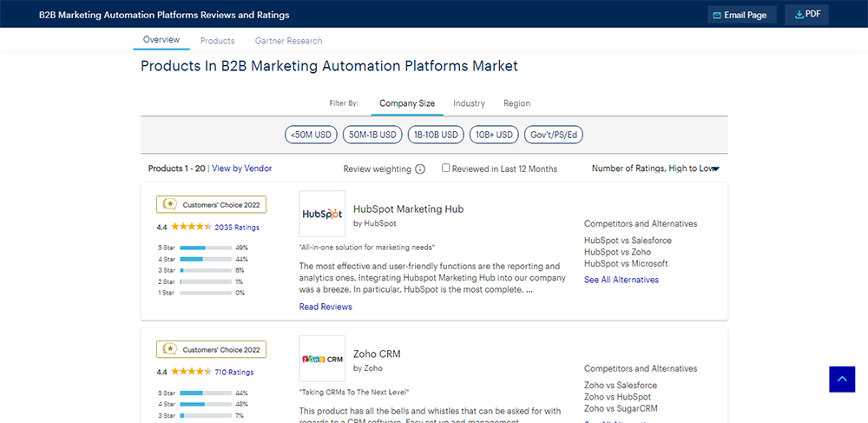
Task: Filter by <50M USD company size
Action: tap(311, 135)
